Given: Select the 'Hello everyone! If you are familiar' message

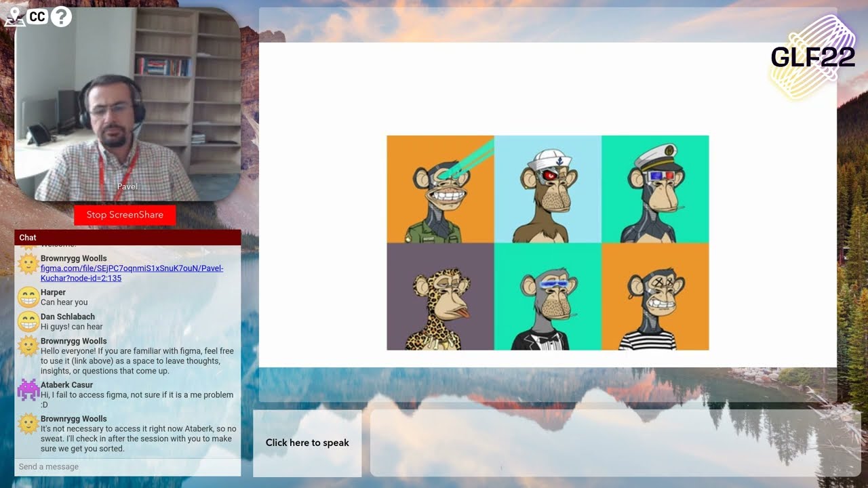Looking at the screenshot, I should pos(137,361).
